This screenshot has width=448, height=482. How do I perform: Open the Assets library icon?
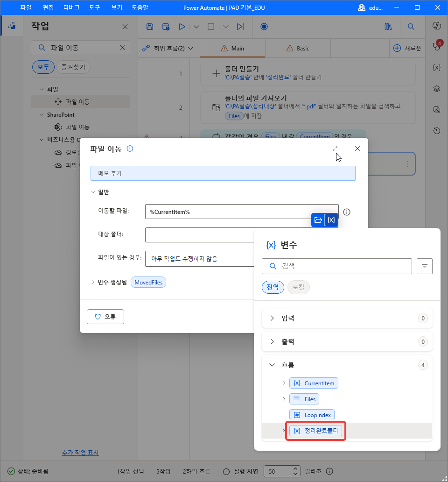tap(388, 27)
